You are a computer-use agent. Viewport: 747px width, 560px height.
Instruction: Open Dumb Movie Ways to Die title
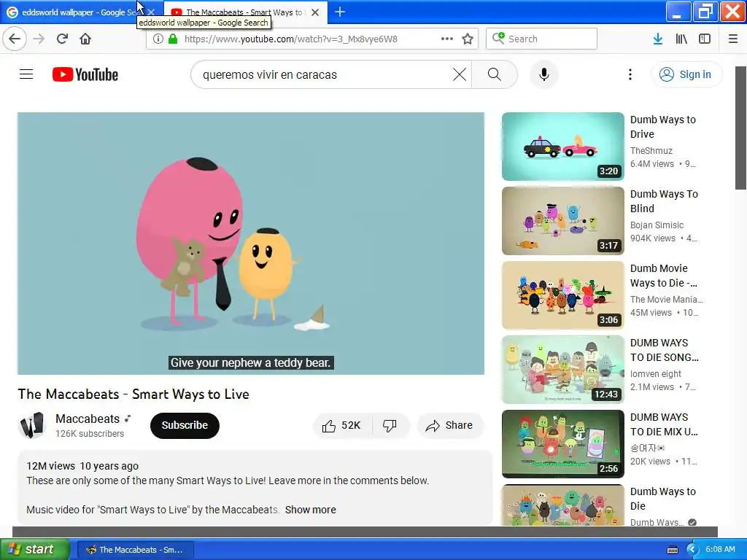(664, 275)
